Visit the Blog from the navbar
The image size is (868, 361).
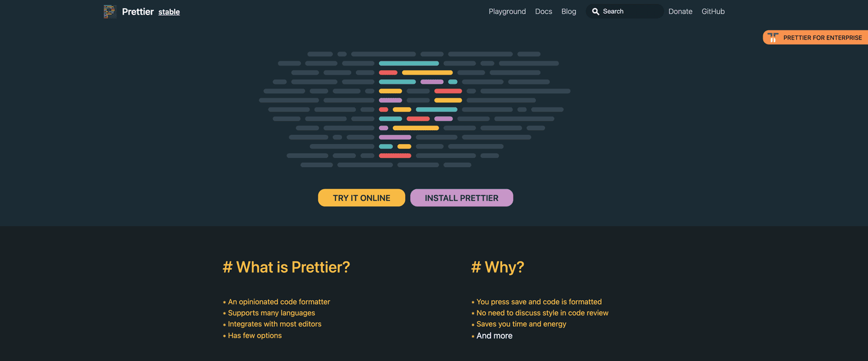pyautogui.click(x=569, y=12)
